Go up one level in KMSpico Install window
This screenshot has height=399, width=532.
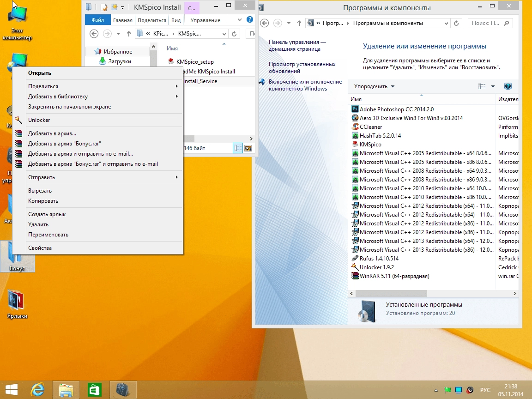(128, 34)
